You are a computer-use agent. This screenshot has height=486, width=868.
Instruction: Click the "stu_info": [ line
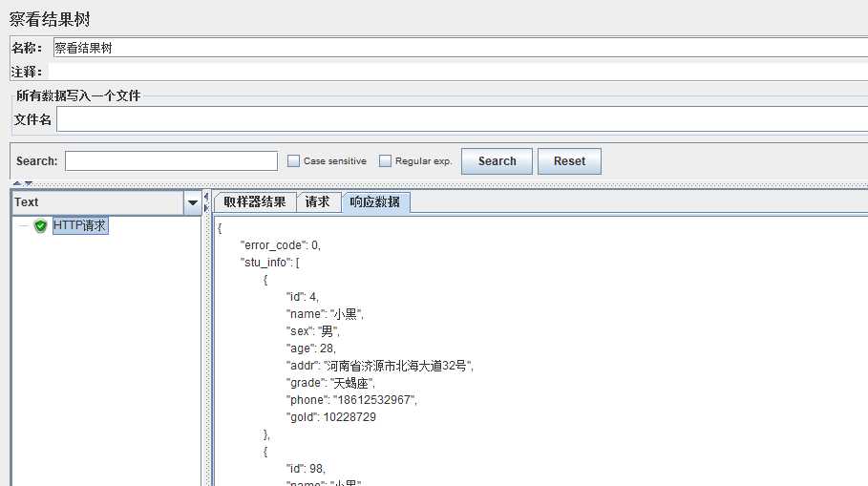tap(269, 263)
